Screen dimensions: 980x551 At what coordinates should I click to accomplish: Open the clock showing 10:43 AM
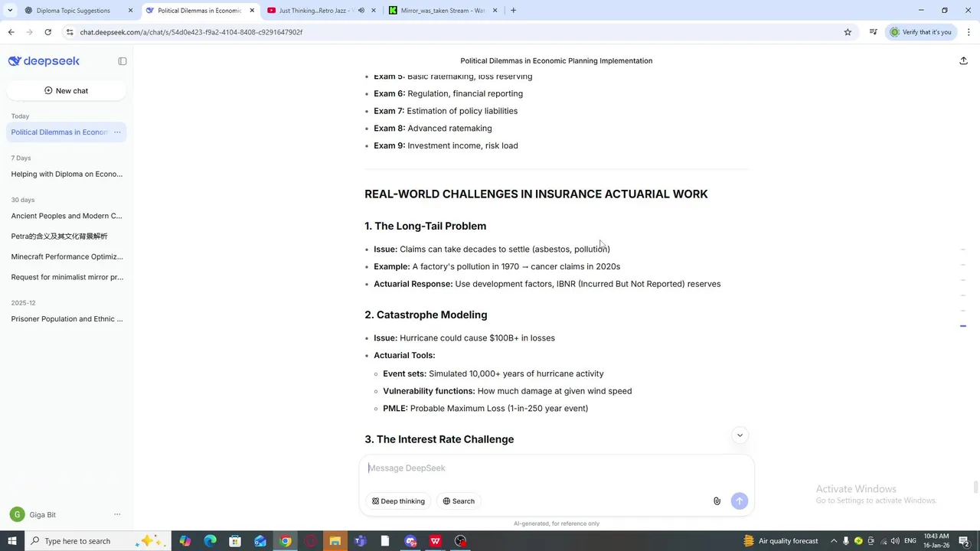point(936,541)
